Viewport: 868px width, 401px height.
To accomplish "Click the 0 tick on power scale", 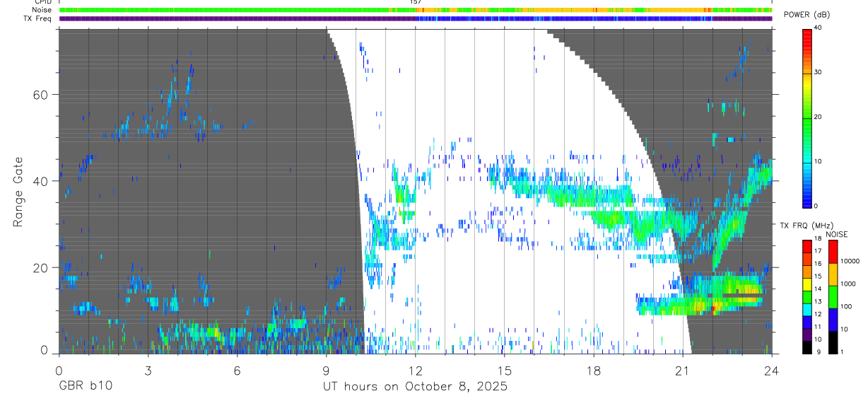I will (x=816, y=206).
